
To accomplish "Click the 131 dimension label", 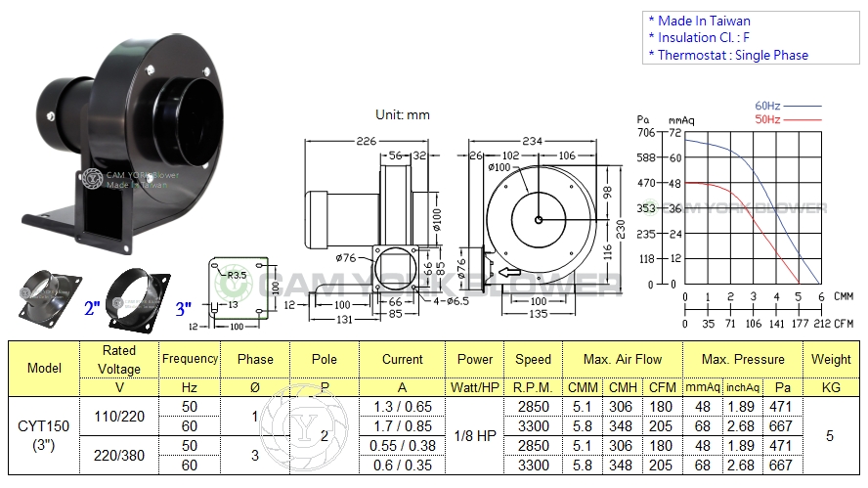I will (344, 319).
